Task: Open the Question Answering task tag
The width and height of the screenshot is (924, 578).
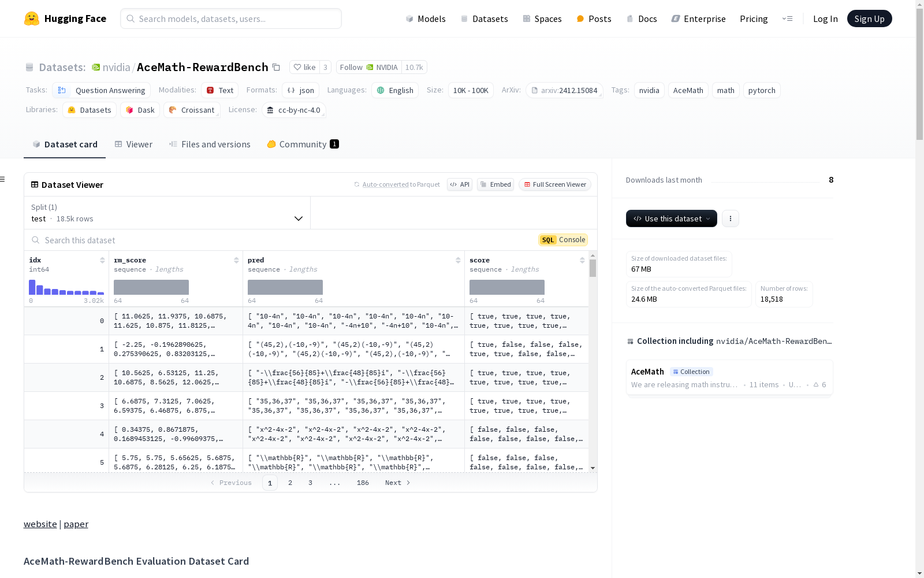Action: pyautogui.click(x=102, y=90)
